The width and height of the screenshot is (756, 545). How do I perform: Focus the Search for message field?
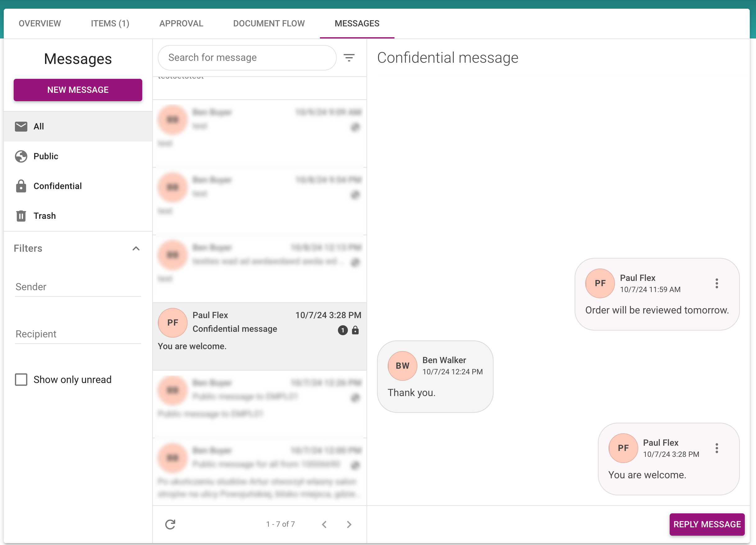(x=247, y=58)
